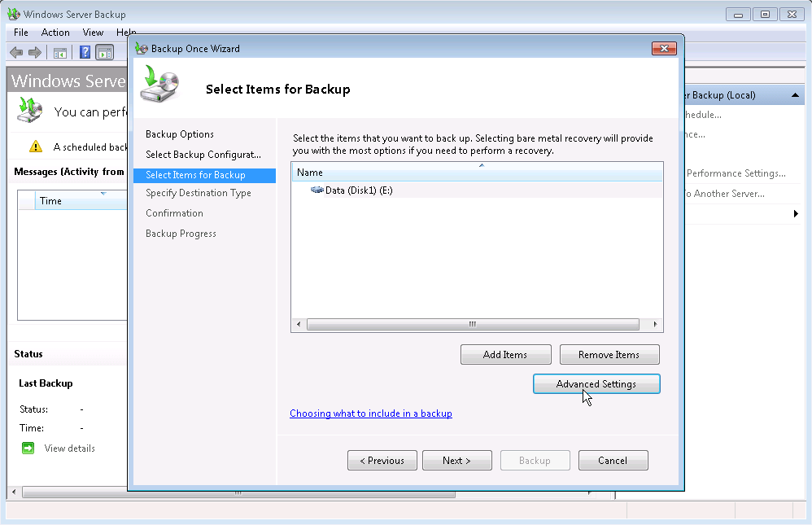812x525 pixels.
Task: Open the Action menu
Action: pyautogui.click(x=55, y=33)
